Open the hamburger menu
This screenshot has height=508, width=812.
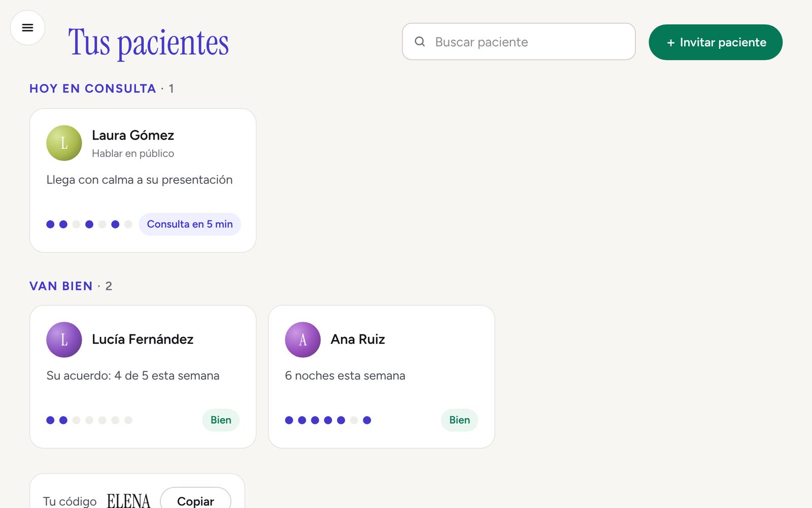tap(27, 27)
